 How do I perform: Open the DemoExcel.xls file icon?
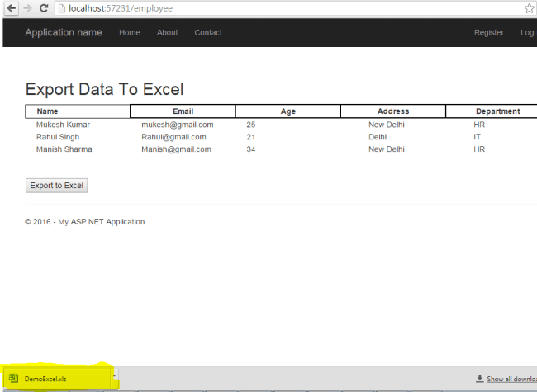(13, 378)
